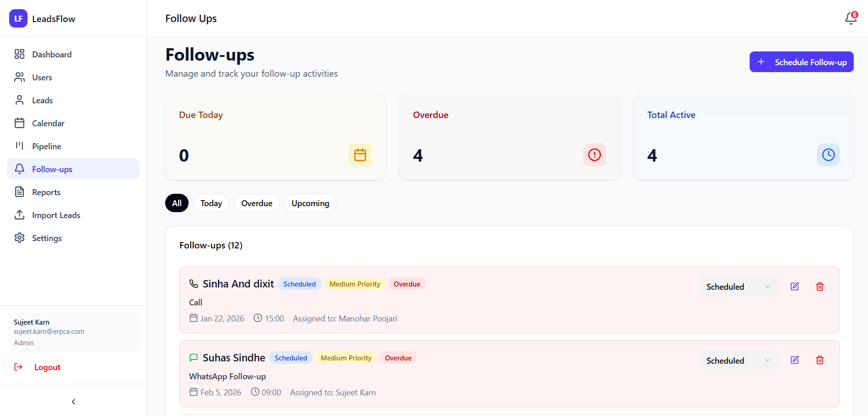Select the All filter pill
Image resolution: width=868 pixels, height=416 pixels.
pos(177,203)
